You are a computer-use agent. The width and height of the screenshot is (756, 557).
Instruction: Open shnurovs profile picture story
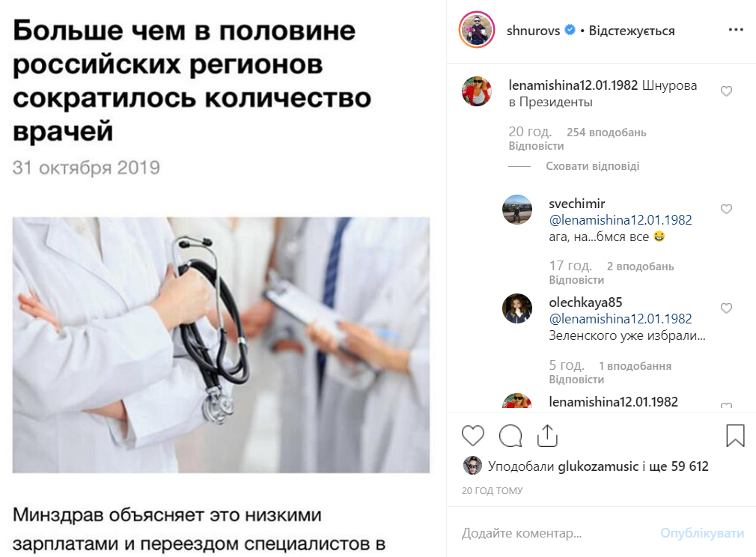pos(476,30)
